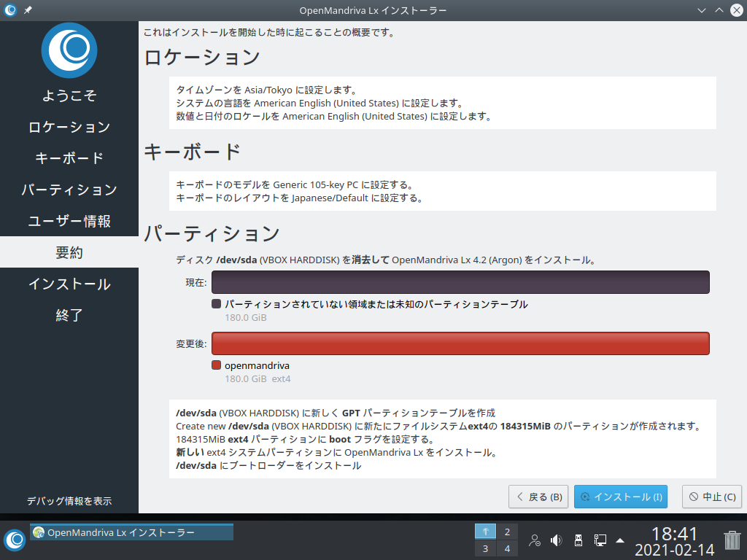Image resolution: width=747 pixels, height=560 pixels.
Task: Click the 180.0 GiB ext4 size text
Action: (x=258, y=379)
